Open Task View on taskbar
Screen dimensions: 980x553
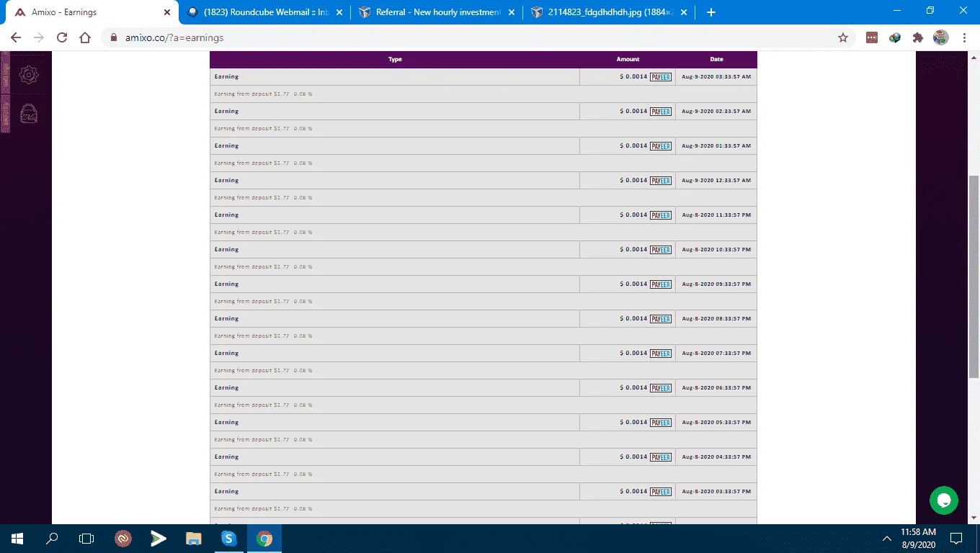click(x=86, y=539)
